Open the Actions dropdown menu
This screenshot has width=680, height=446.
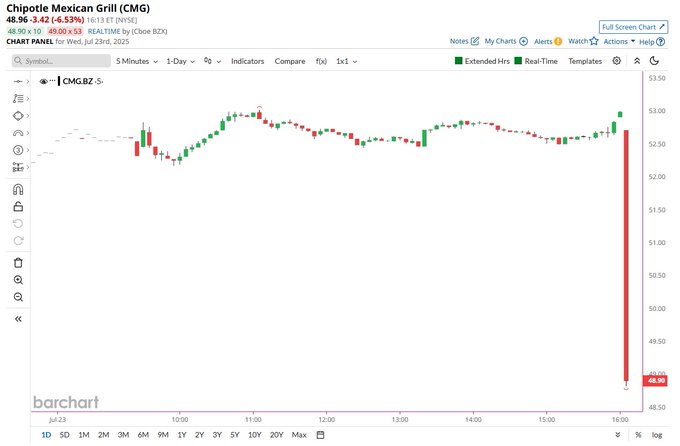pyautogui.click(x=619, y=41)
